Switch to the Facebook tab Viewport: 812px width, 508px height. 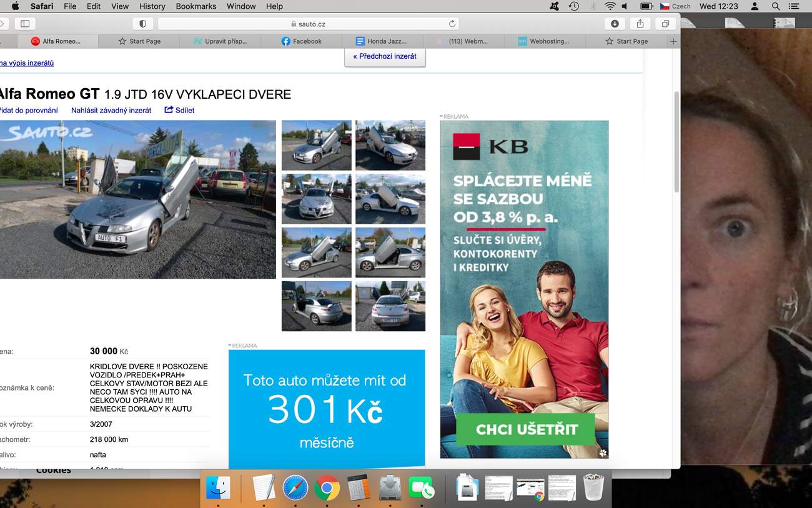(302, 41)
